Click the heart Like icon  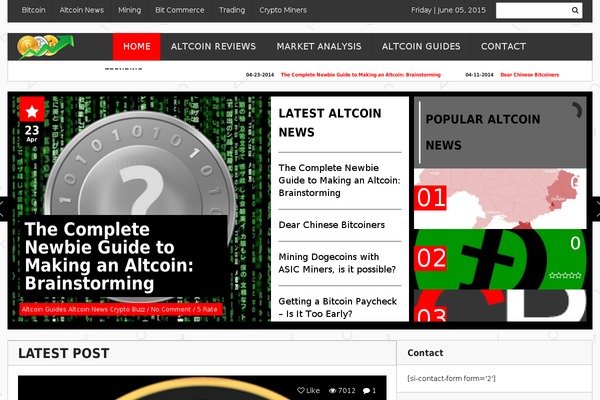point(301,390)
